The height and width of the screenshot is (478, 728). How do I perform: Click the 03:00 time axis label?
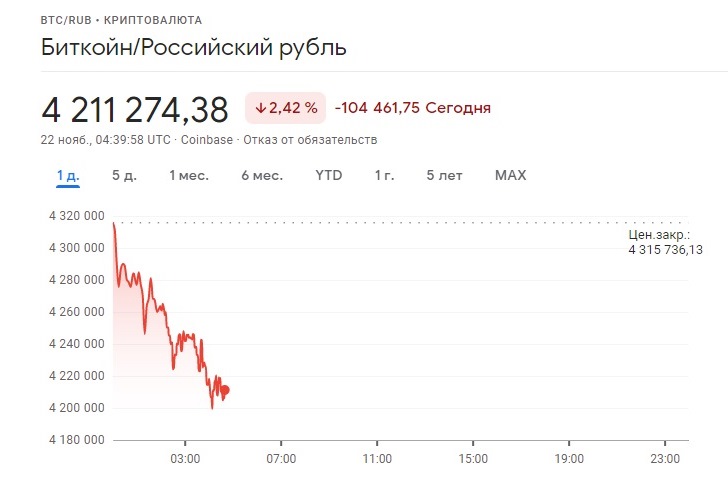tap(185, 459)
